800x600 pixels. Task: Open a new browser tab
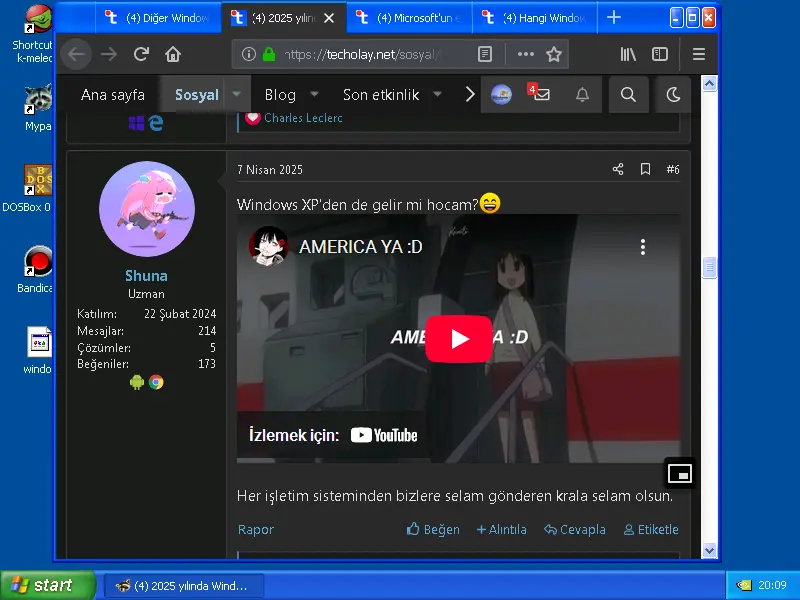[x=614, y=18]
